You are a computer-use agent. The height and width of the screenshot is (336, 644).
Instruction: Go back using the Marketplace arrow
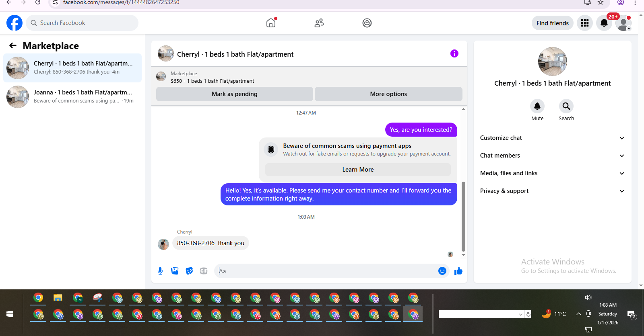[13, 45]
